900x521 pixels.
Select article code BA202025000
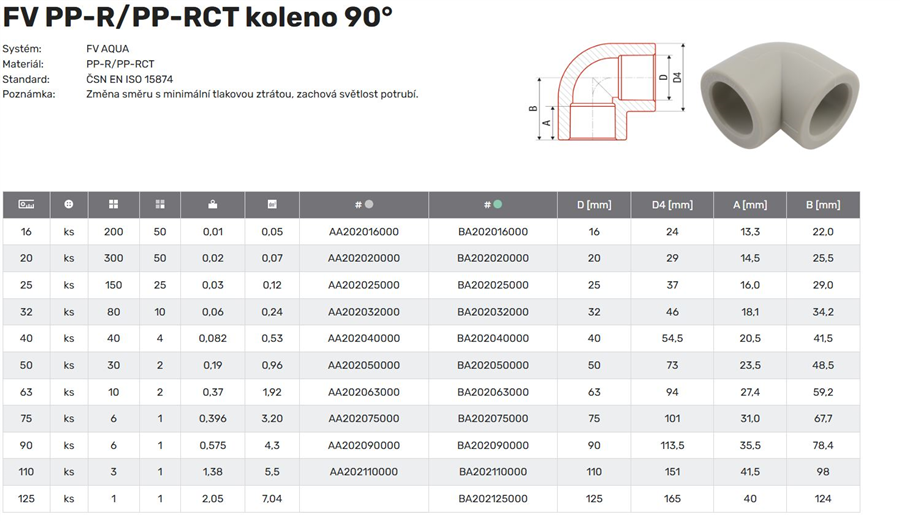[x=493, y=285]
